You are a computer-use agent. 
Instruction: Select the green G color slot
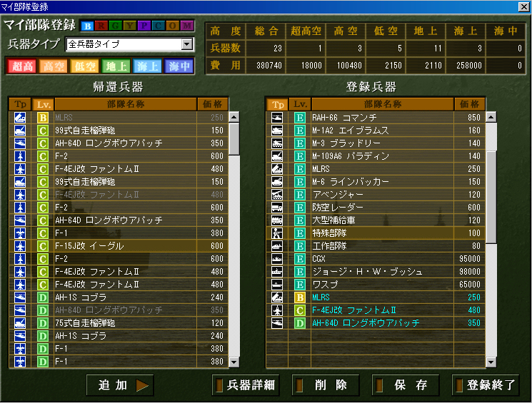[116, 26]
